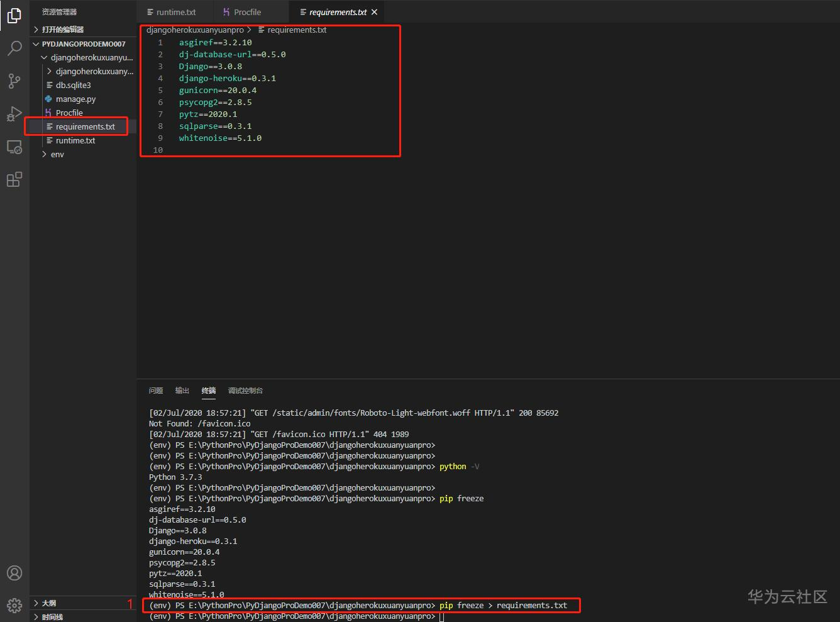The image size is (840, 622).
Task: Open the 问题 (Problems) panel tab
Action: [x=156, y=391]
